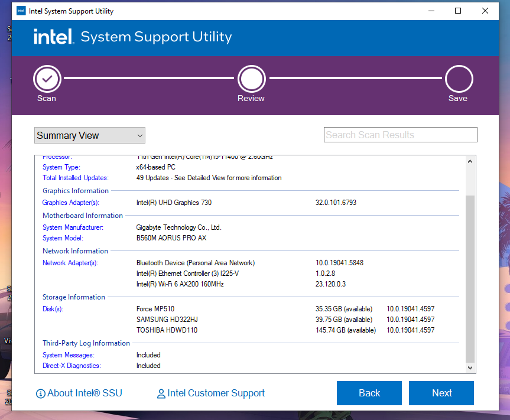Open About Intel SSU link
The image size is (510, 420).
[85, 393]
